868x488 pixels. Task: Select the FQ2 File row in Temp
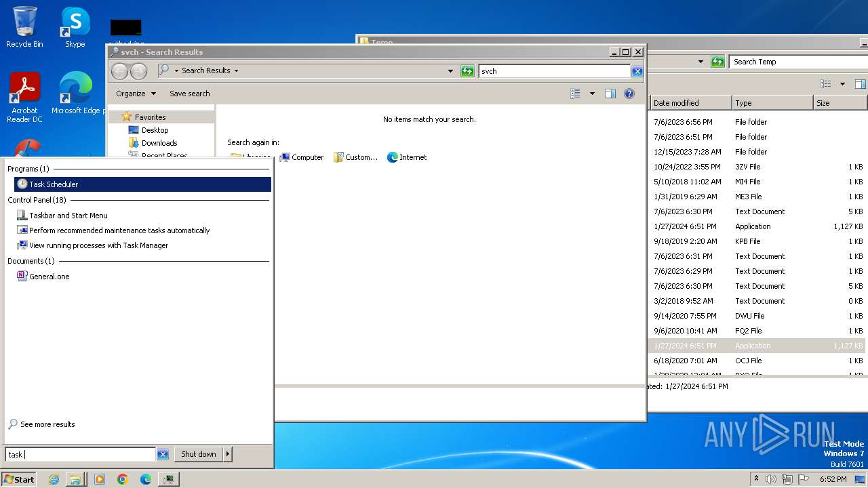757,331
